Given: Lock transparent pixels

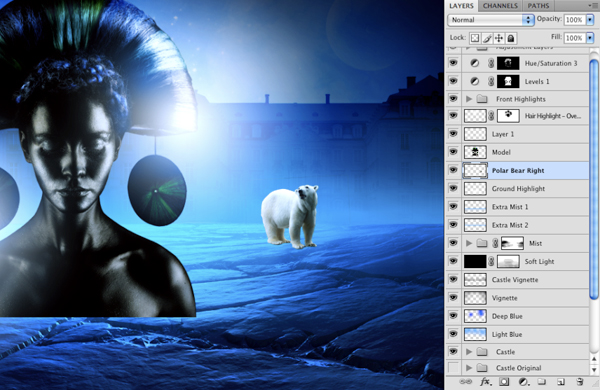Looking at the screenshot, I should (x=475, y=38).
